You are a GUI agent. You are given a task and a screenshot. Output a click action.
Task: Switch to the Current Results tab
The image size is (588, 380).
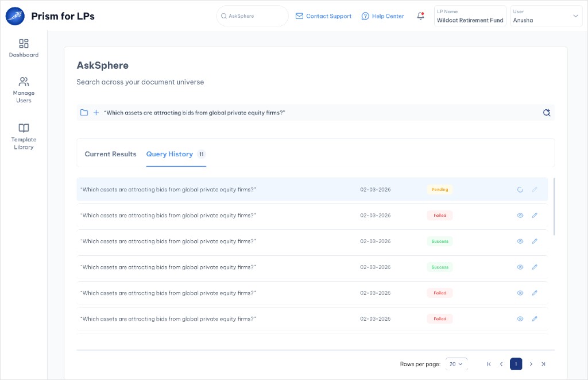[x=111, y=154]
